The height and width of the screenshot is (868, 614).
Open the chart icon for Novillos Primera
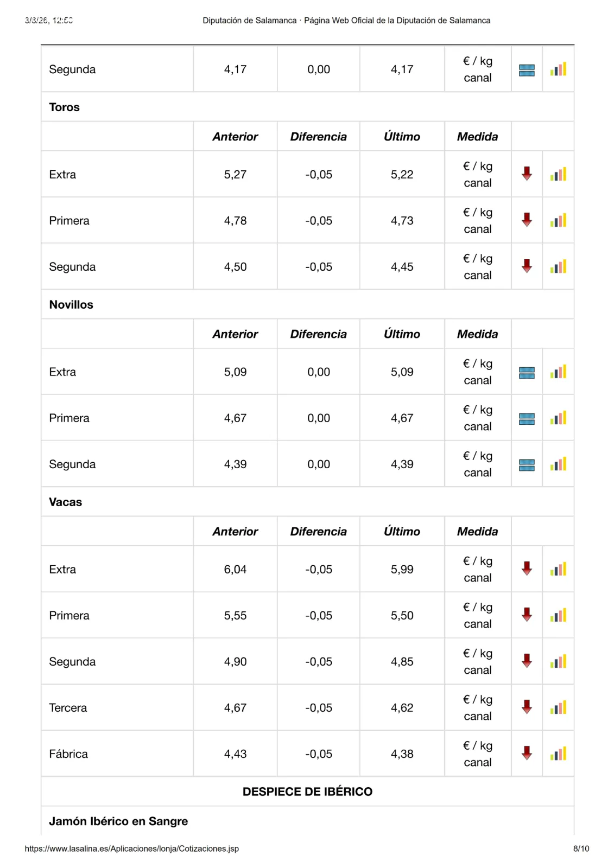click(x=558, y=418)
